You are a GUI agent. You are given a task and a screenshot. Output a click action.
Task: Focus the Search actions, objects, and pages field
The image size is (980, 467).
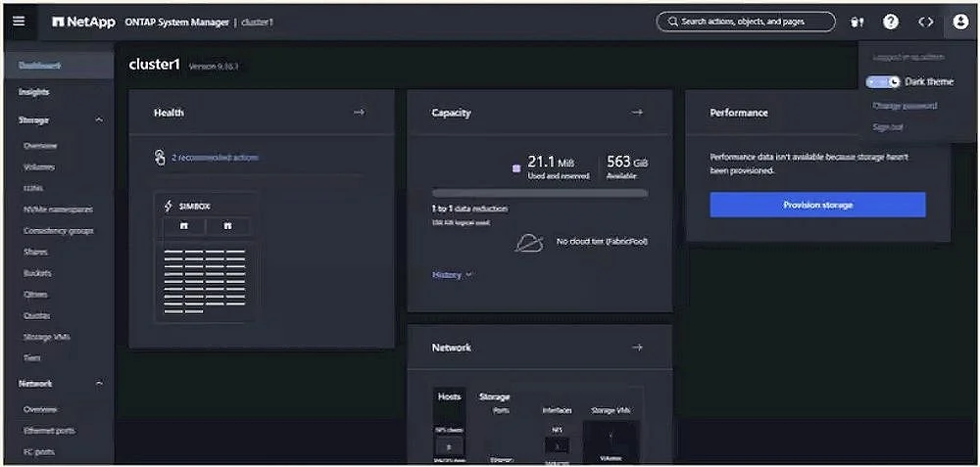coord(746,22)
